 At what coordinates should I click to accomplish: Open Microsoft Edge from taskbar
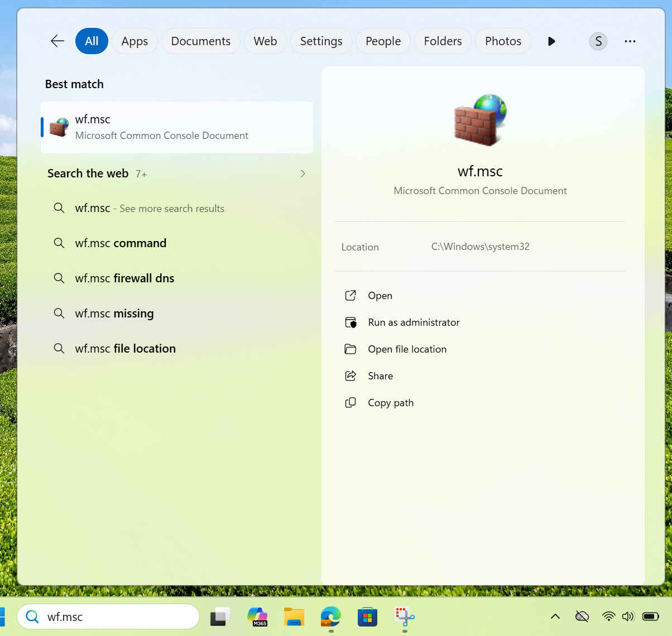330,616
